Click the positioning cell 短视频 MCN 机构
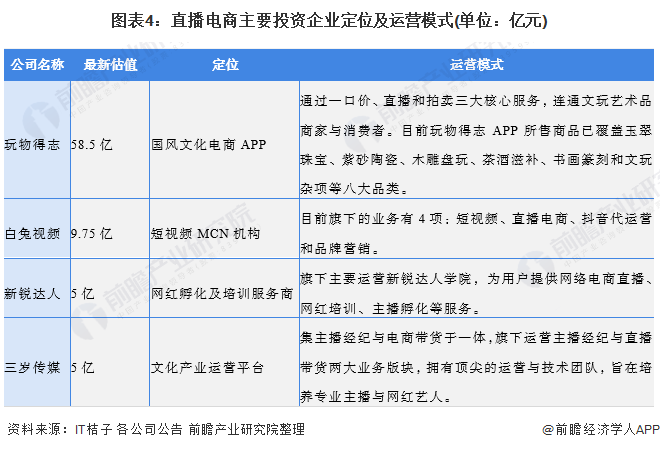The height and width of the screenshot is (450, 660). pyautogui.click(x=205, y=233)
